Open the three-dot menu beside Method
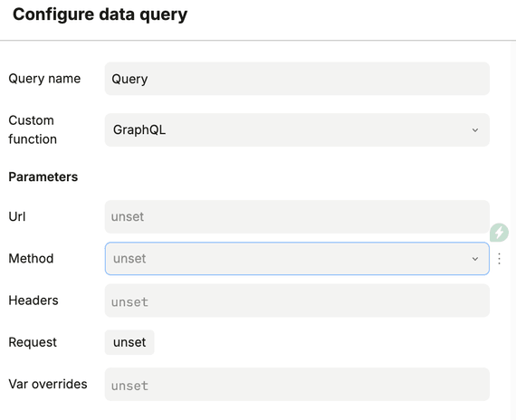 pyautogui.click(x=499, y=259)
